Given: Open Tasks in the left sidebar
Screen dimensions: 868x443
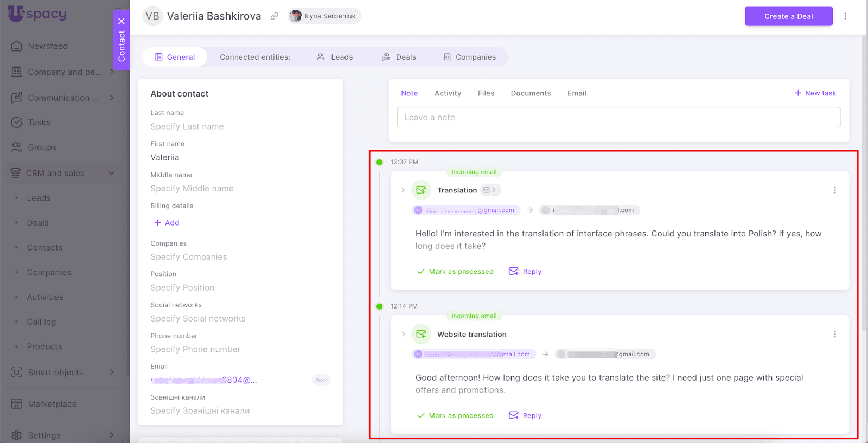Looking at the screenshot, I should (x=39, y=123).
